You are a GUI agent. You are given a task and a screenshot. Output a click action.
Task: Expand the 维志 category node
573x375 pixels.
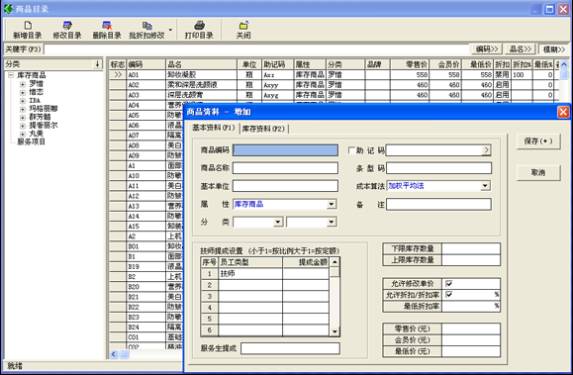pos(23,92)
